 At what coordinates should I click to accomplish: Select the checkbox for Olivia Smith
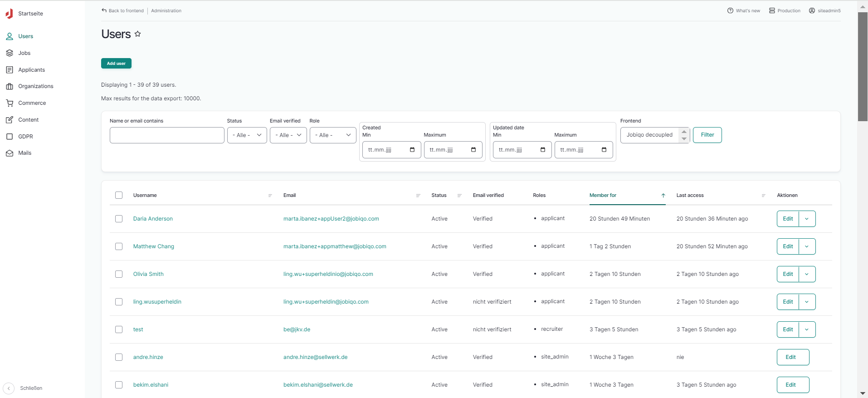(x=119, y=274)
